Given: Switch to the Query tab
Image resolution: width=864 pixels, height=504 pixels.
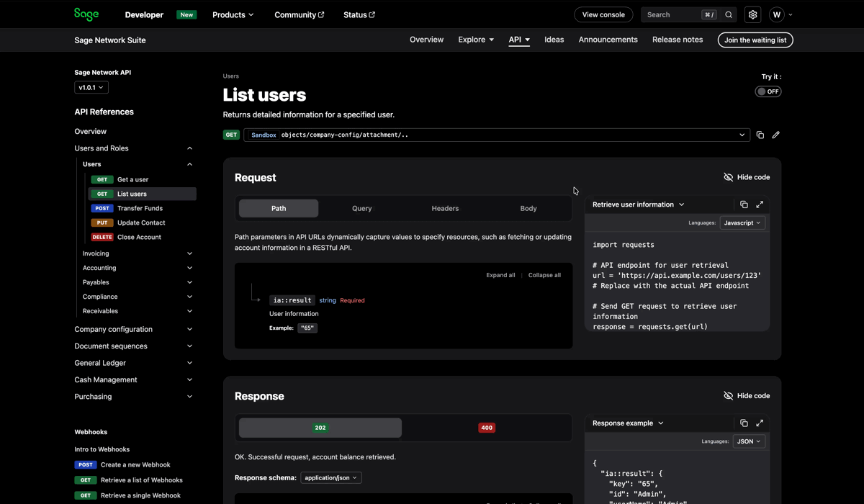Looking at the screenshot, I should (x=362, y=208).
